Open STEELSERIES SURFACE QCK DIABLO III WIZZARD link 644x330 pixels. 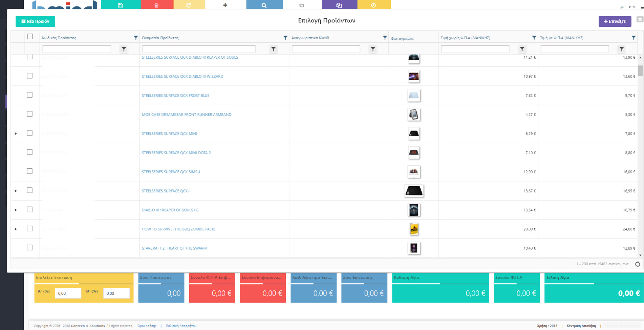coord(183,77)
